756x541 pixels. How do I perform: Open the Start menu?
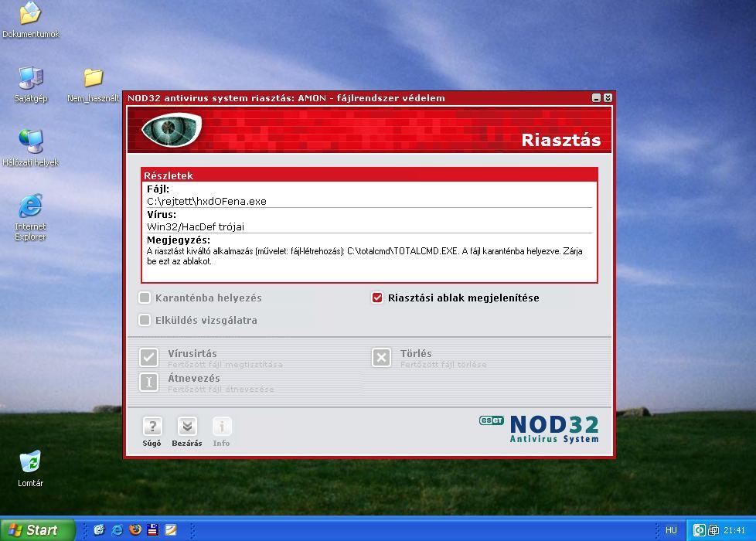point(38,530)
